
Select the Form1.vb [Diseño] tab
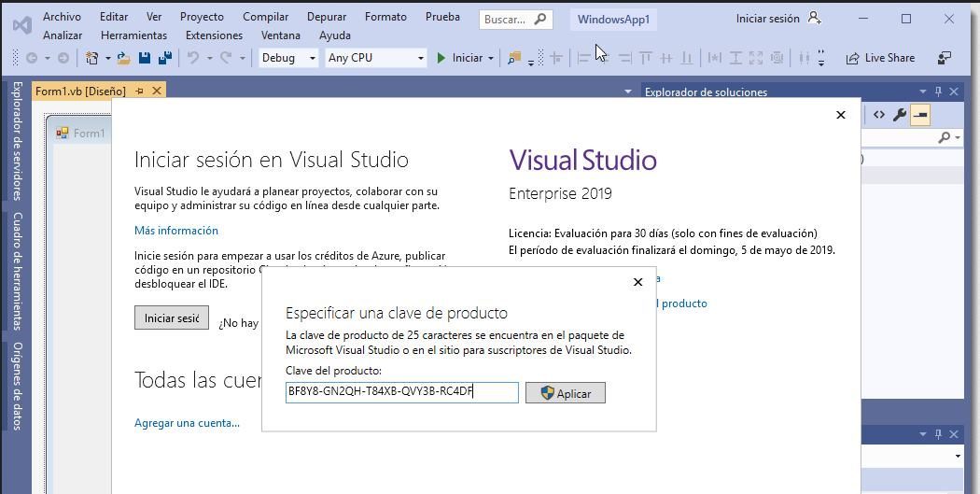[x=80, y=92]
